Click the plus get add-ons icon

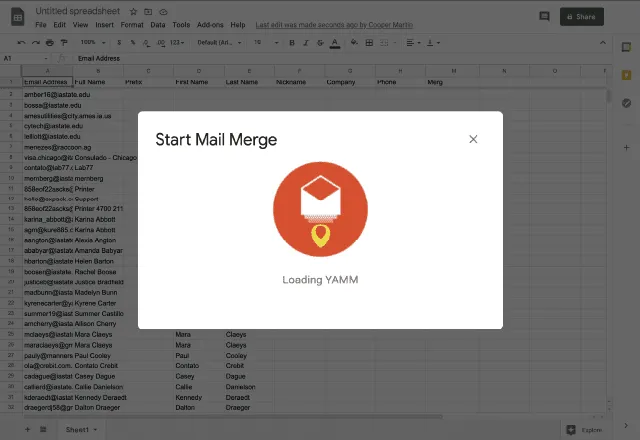626,147
